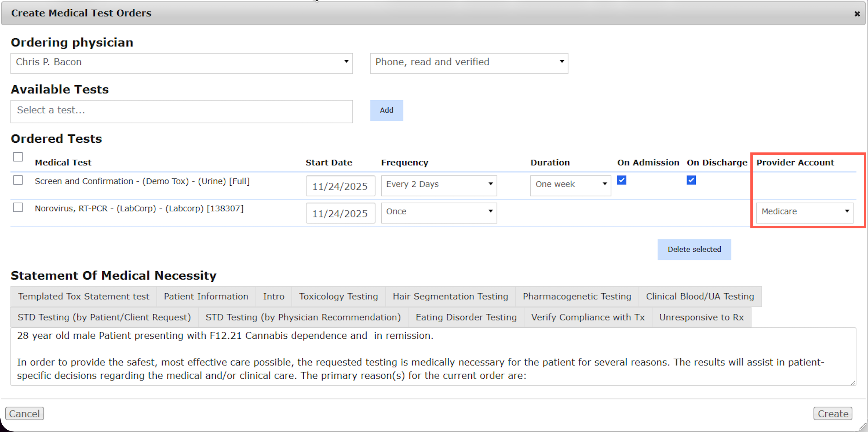
Task: Open the Once frequency dropdown for Norovirus
Action: tap(439, 212)
